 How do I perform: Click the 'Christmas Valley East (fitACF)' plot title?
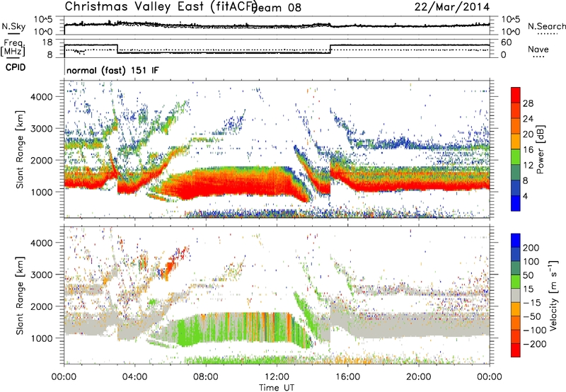(x=161, y=6)
